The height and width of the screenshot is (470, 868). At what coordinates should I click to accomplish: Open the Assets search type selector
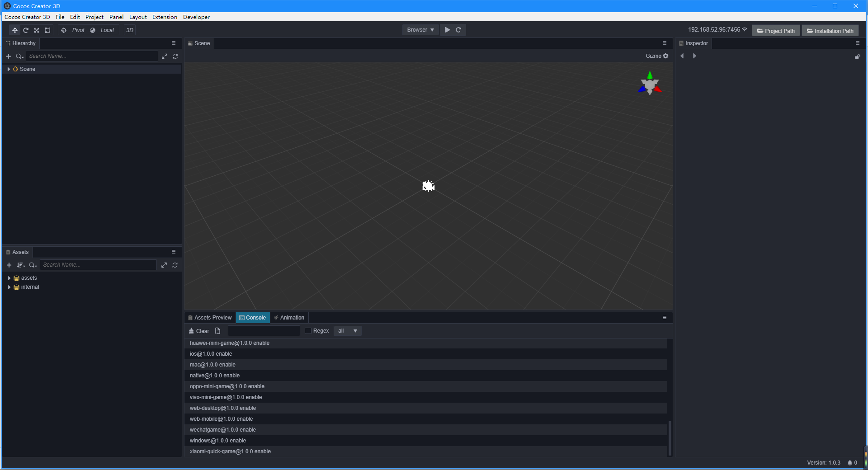pos(33,265)
